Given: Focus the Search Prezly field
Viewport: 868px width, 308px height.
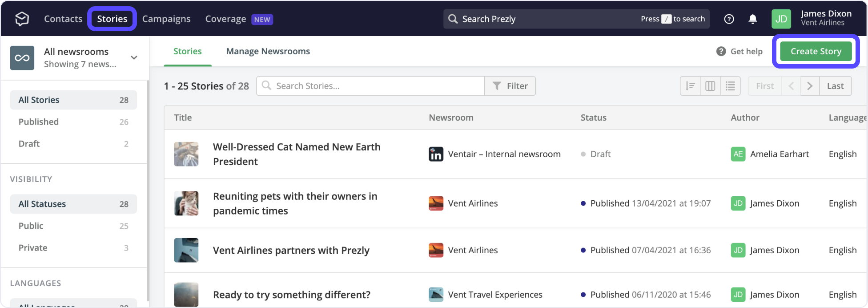Looking at the screenshot, I should pos(576,19).
